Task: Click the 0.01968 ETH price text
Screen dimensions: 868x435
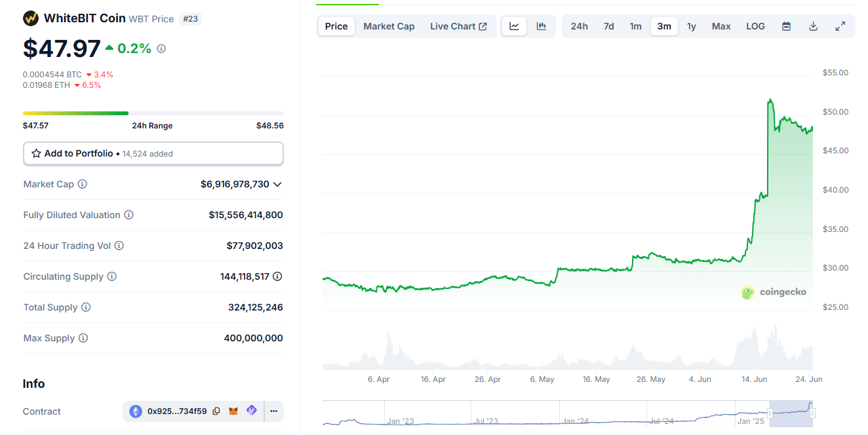Action: [47, 85]
